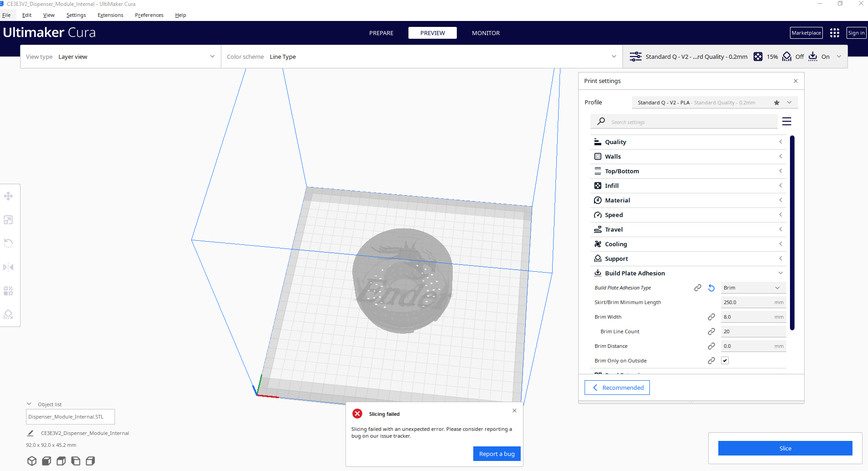Switch to the MONITOR tab
The width and height of the screenshot is (868, 471).
point(486,33)
